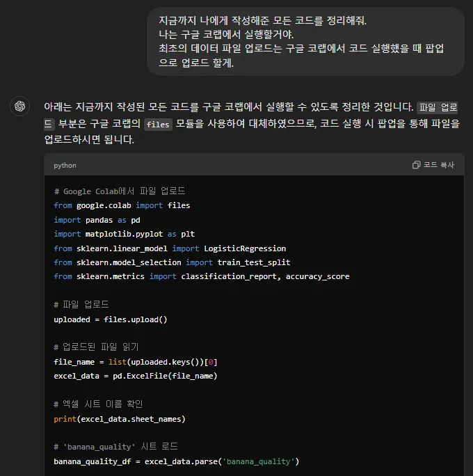
Task: Click the line 'import pandas as pd'
Action: [97, 220]
